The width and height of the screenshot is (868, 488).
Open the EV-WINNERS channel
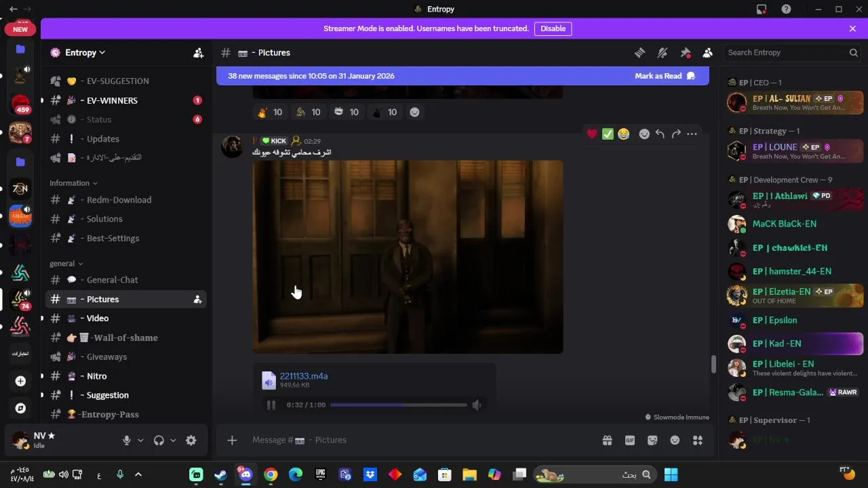point(126,100)
